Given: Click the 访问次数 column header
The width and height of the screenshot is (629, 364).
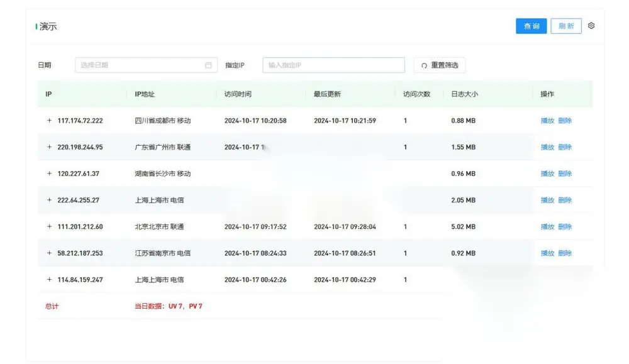Looking at the screenshot, I should 417,94.
